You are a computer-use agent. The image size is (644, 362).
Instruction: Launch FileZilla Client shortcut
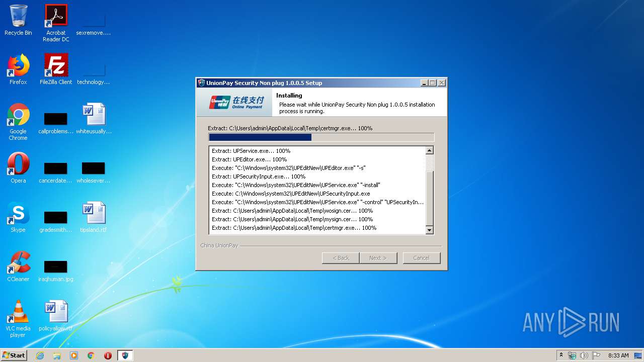point(56,69)
